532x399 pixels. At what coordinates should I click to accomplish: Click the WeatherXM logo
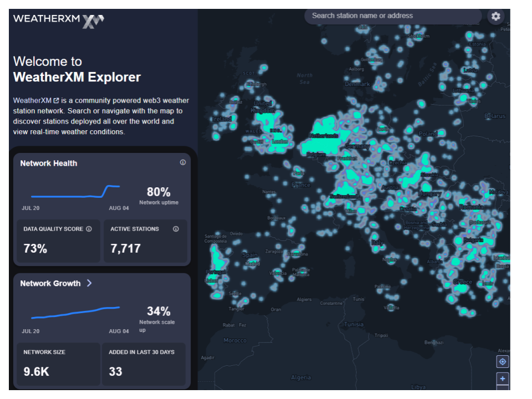coord(58,21)
